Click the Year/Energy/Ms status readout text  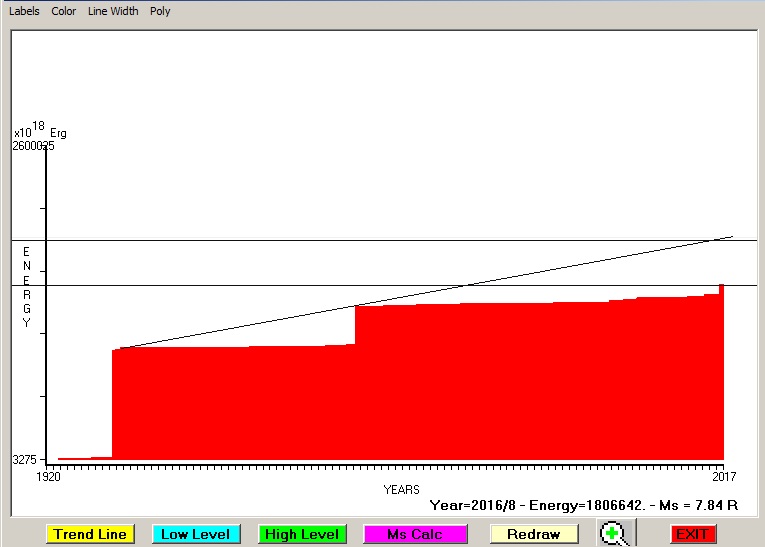(x=583, y=506)
